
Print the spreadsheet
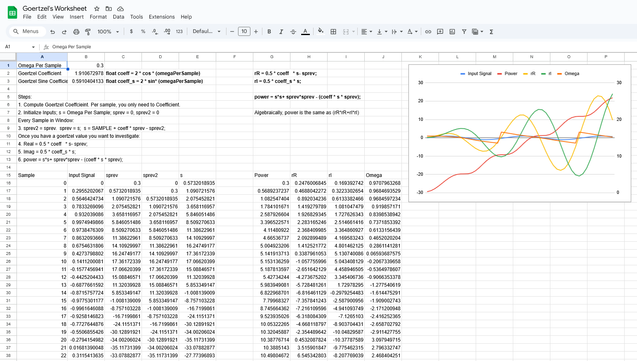point(76,32)
